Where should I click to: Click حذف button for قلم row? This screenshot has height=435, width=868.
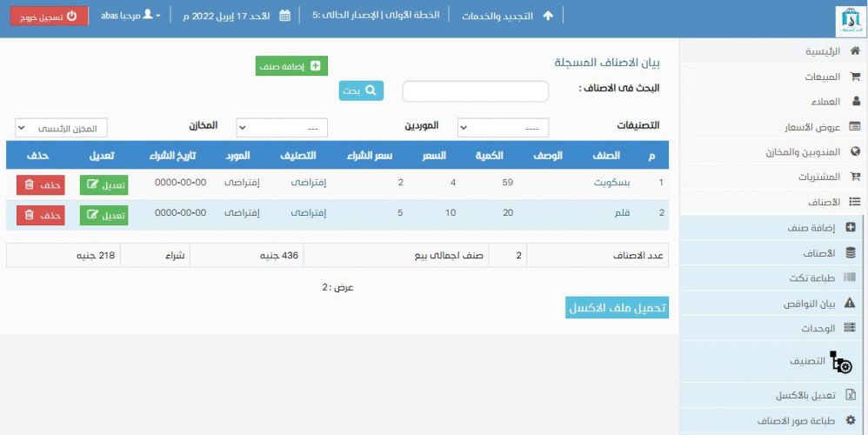point(40,215)
